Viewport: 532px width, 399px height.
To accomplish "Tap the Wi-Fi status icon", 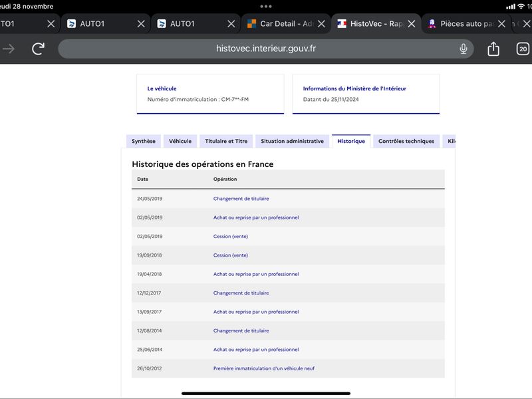I will 521,6.
